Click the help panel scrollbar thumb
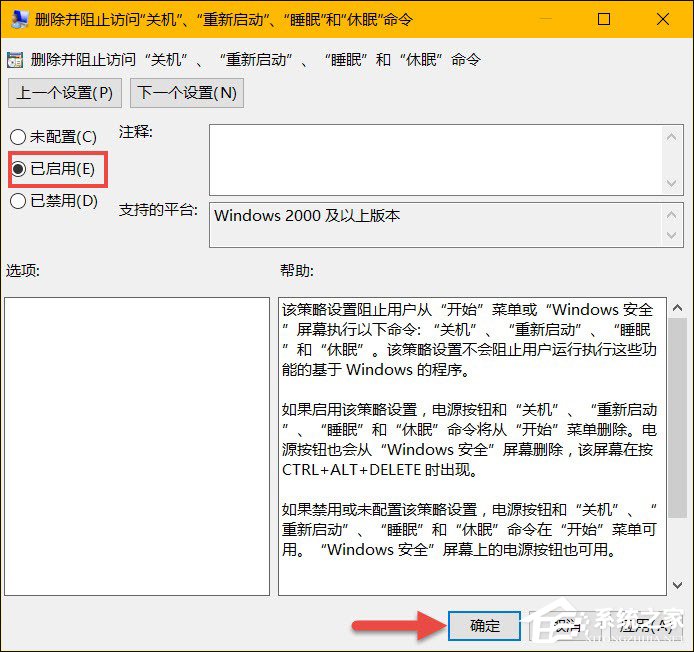This screenshot has height=652, width=694. tap(677, 417)
